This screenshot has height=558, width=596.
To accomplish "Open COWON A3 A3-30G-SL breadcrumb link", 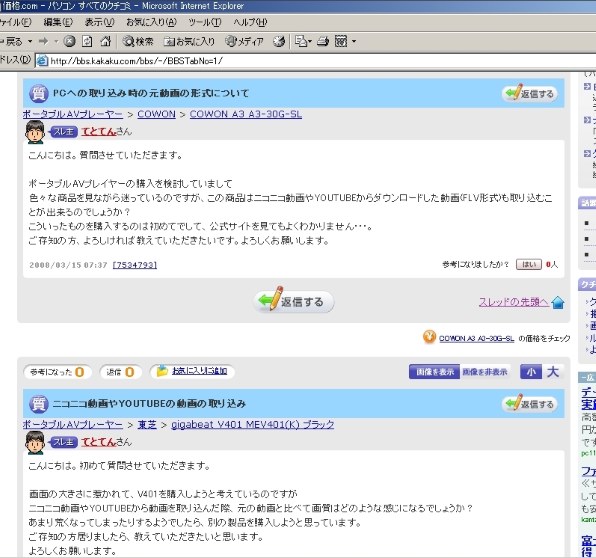I will (246, 114).
